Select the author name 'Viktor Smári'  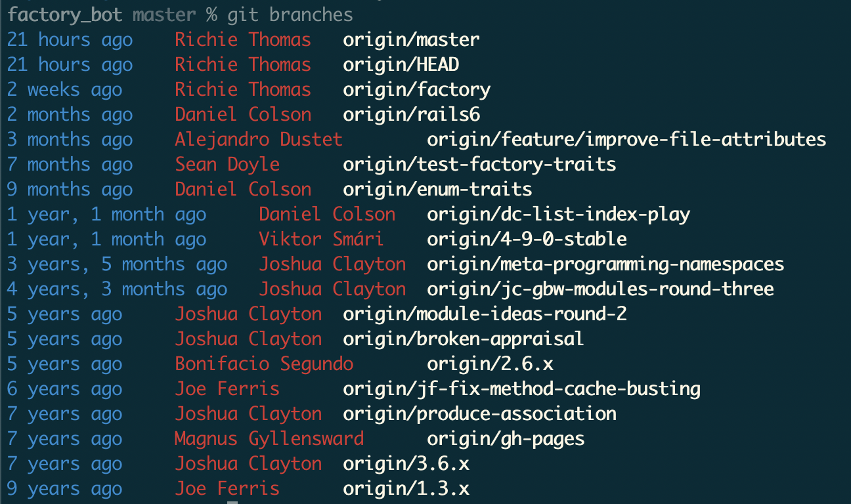[322, 240]
